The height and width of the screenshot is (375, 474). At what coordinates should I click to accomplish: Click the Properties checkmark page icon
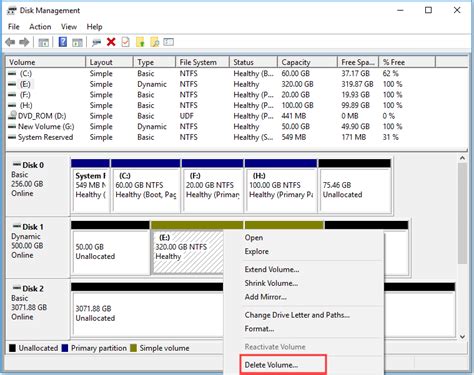coord(125,42)
